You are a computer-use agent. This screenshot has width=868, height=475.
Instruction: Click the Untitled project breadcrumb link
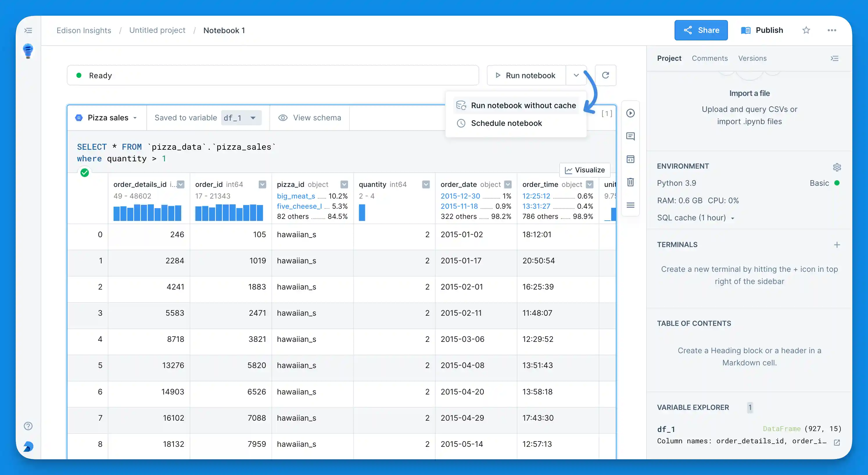coord(157,30)
